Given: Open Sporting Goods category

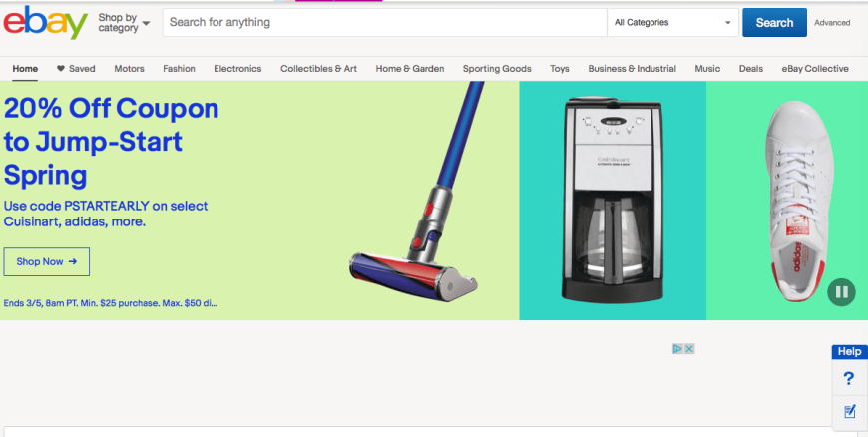Looking at the screenshot, I should (x=497, y=69).
